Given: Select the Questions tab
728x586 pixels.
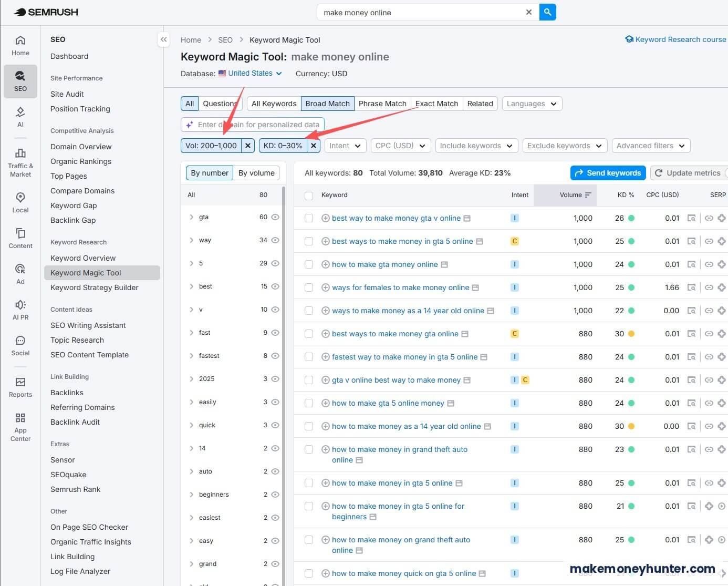Looking at the screenshot, I should 220,104.
